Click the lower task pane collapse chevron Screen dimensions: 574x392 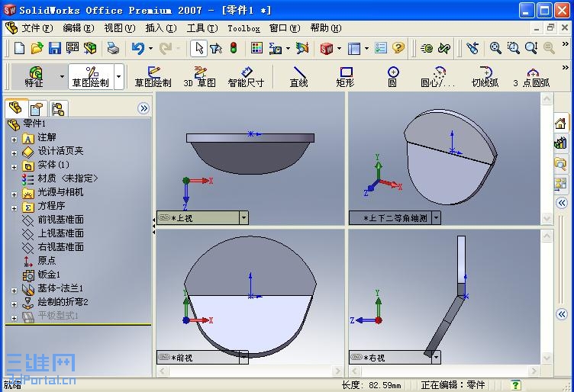click(x=562, y=314)
